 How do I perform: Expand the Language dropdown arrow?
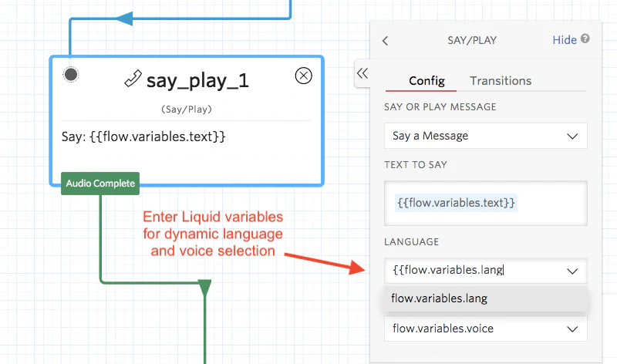pyautogui.click(x=572, y=271)
